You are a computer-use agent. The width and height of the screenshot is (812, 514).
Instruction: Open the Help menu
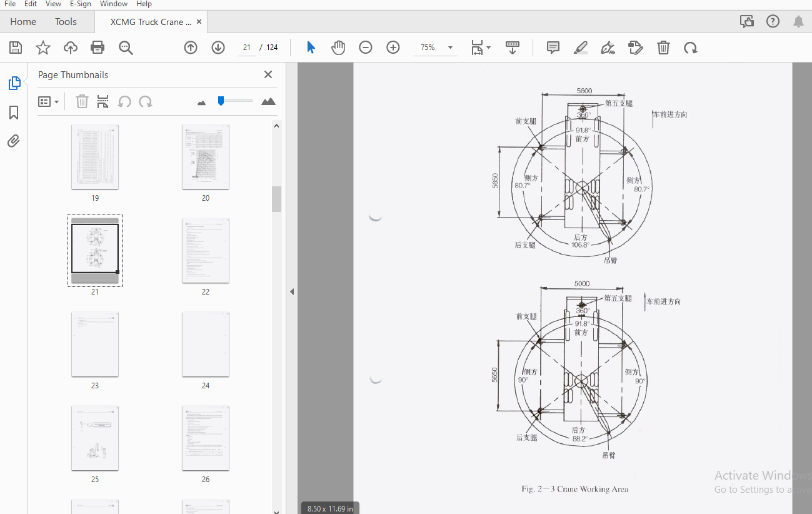pyautogui.click(x=144, y=4)
